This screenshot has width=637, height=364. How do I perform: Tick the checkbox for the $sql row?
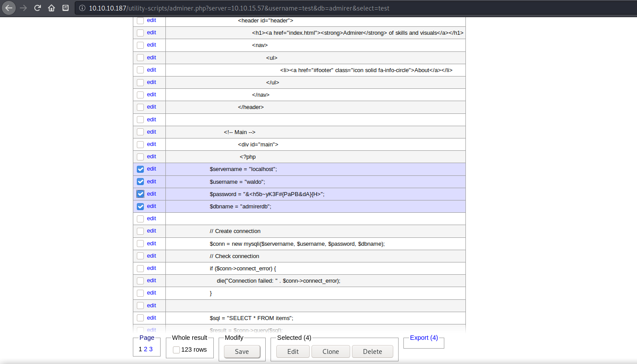click(x=140, y=318)
